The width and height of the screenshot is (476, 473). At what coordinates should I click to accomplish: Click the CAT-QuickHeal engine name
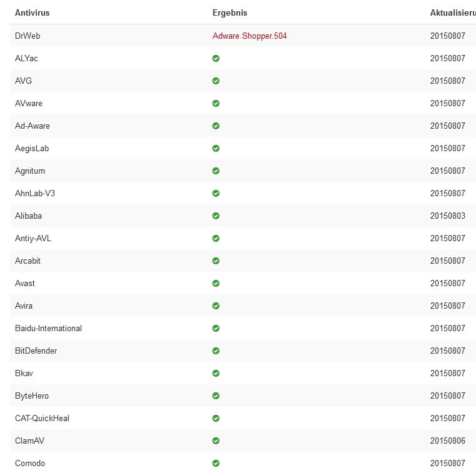tap(42, 418)
